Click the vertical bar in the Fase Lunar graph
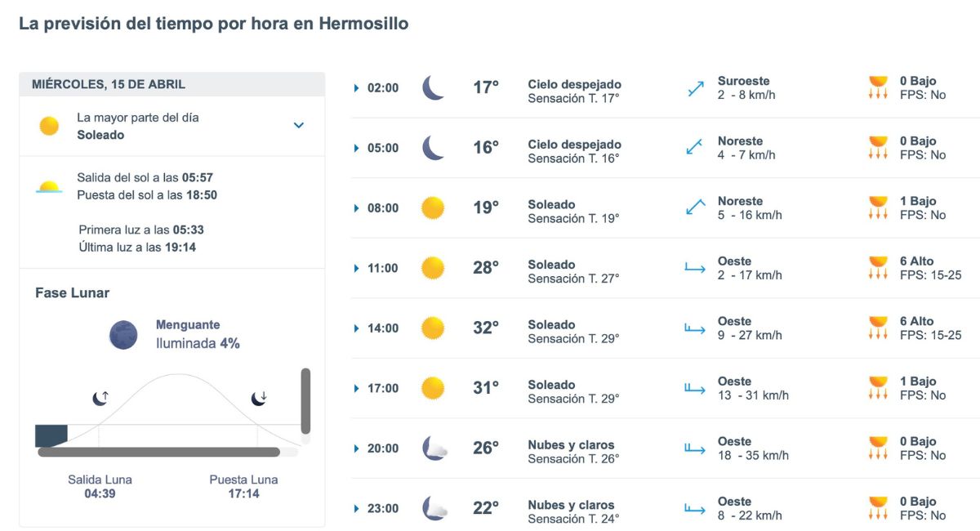Viewport: 980px width, 531px height. (x=305, y=400)
